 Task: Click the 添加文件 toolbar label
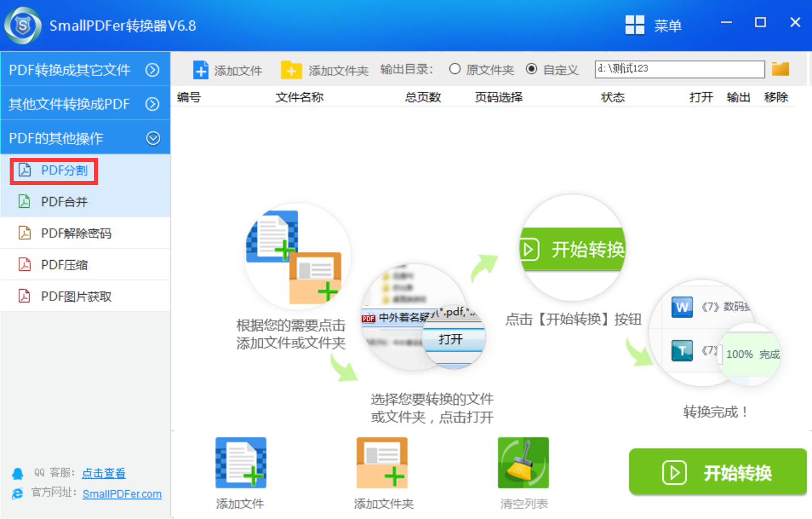tap(238, 70)
